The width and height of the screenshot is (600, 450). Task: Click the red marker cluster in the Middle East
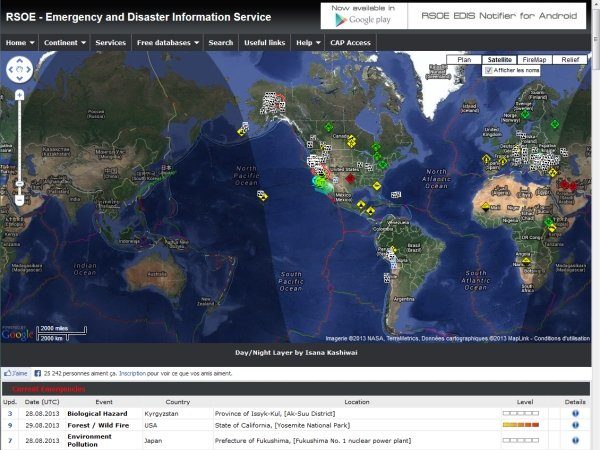pos(568,186)
